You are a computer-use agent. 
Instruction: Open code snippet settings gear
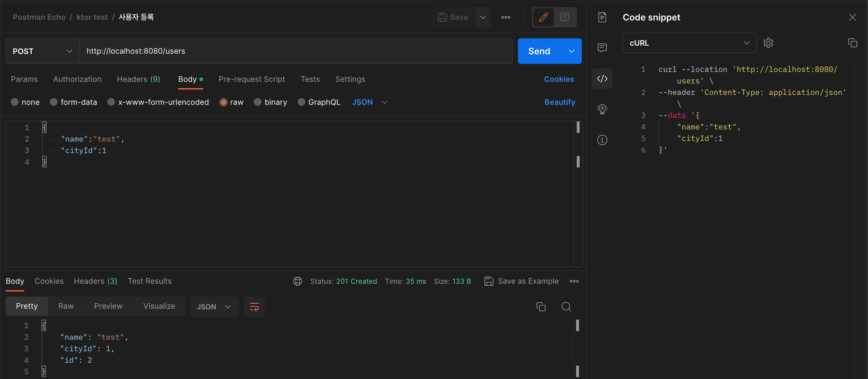pyautogui.click(x=768, y=43)
